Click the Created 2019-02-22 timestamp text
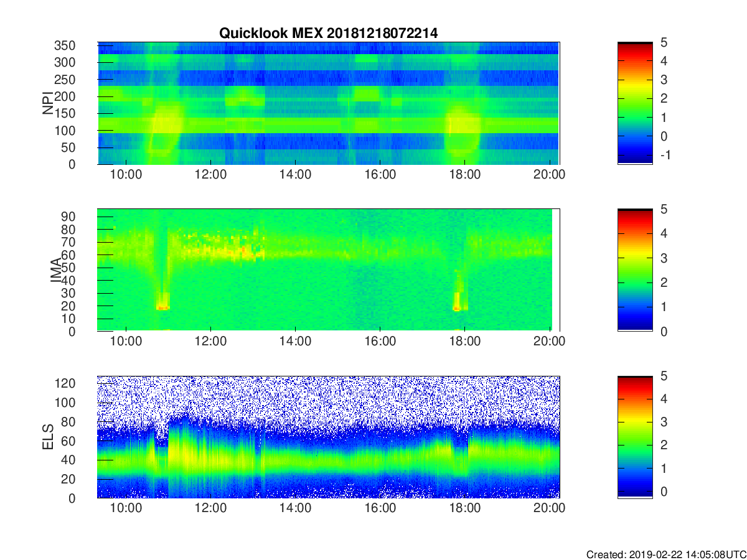 (665, 554)
